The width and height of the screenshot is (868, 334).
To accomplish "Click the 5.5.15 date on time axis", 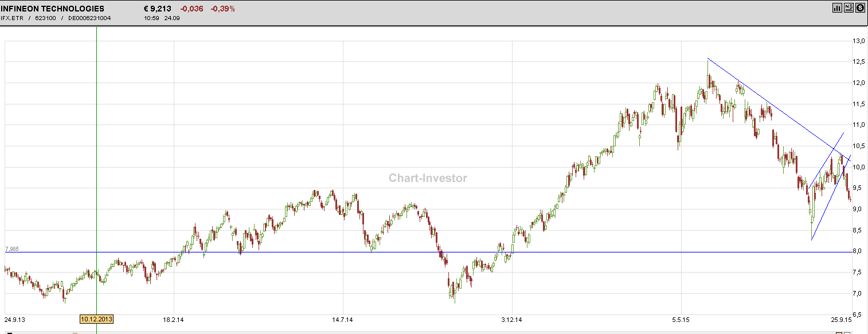I will click(x=681, y=320).
